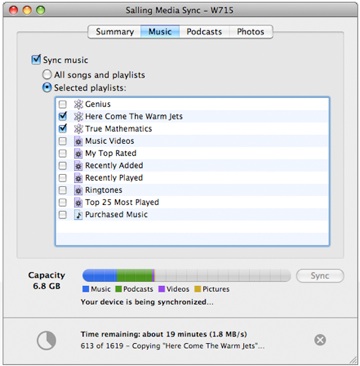
Task: Check the Recently Added checkbox
Action: click(62, 166)
